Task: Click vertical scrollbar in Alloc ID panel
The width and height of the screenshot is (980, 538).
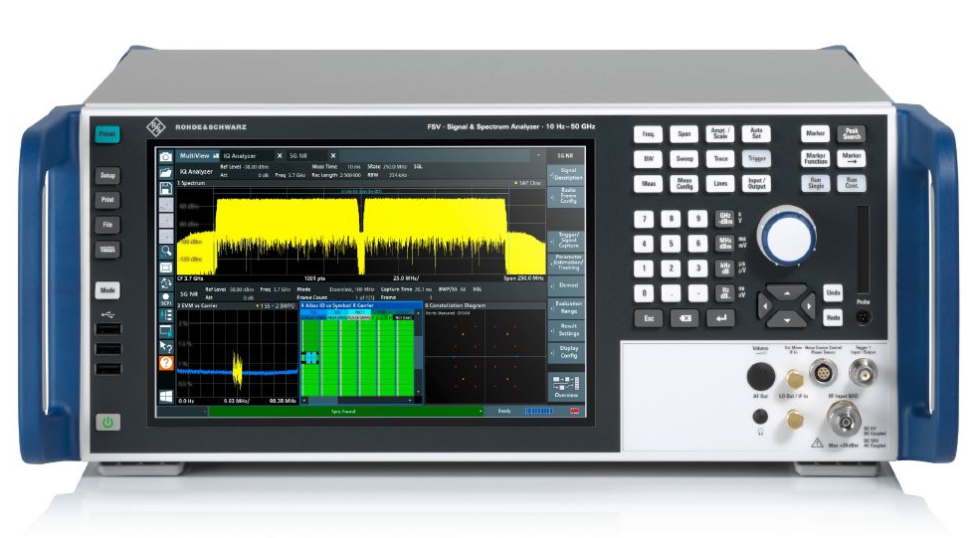Action: [420, 353]
